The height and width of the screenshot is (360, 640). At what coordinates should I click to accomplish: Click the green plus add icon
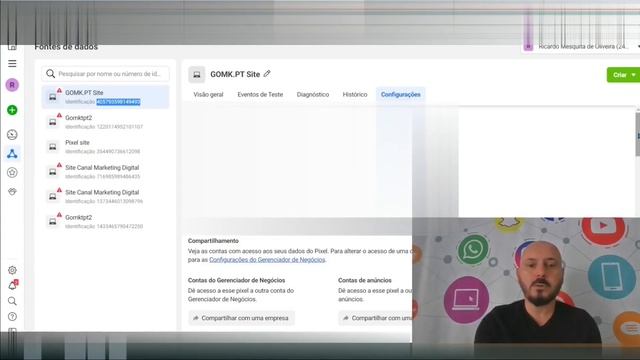click(12, 110)
